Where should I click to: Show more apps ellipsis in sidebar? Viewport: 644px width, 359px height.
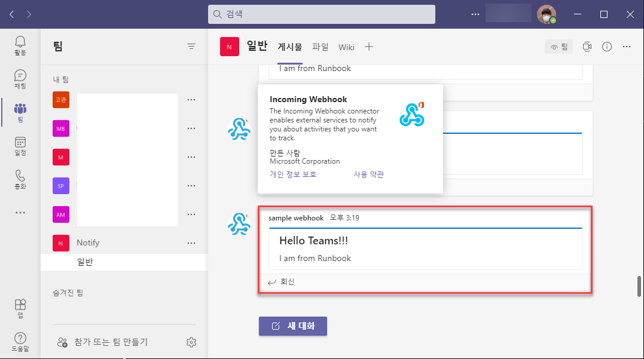coord(20,213)
